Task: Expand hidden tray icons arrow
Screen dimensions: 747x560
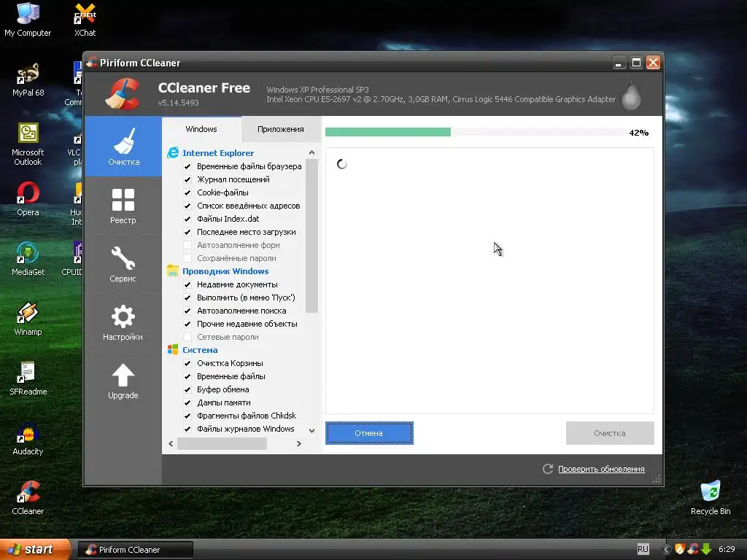Action: (666, 550)
